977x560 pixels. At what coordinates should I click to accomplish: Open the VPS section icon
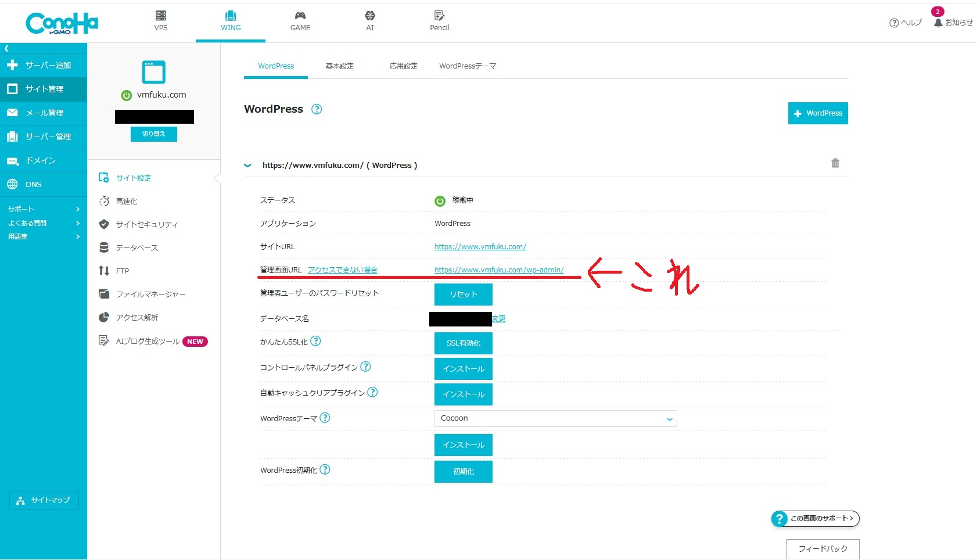click(x=161, y=16)
